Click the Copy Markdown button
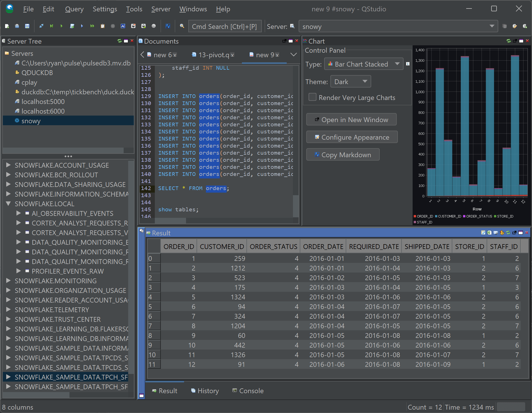Image resolution: width=532 pixels, height=413 pixels. 343,155
